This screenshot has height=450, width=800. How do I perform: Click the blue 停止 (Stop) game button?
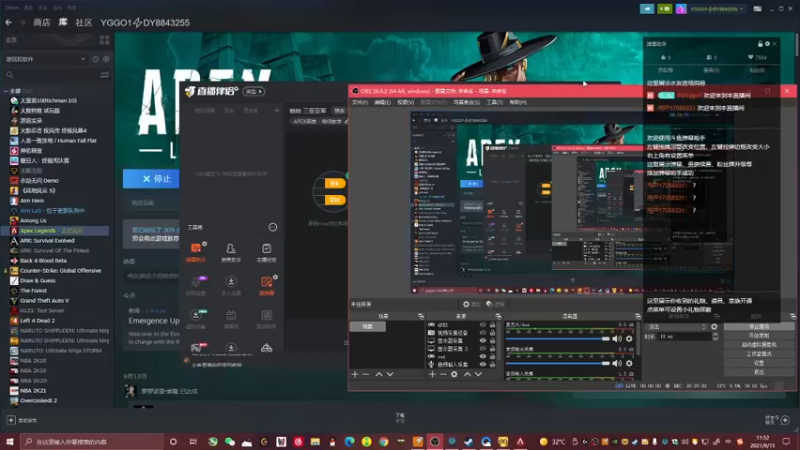152,179
